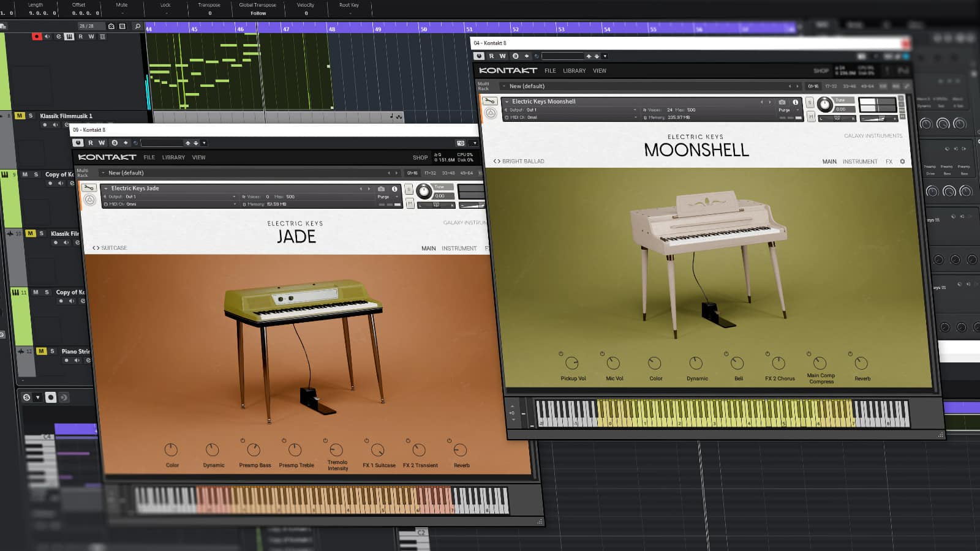Turn the Reverb knob in Moonshell
The image size is (980, 551).
(x=862, y=362)
